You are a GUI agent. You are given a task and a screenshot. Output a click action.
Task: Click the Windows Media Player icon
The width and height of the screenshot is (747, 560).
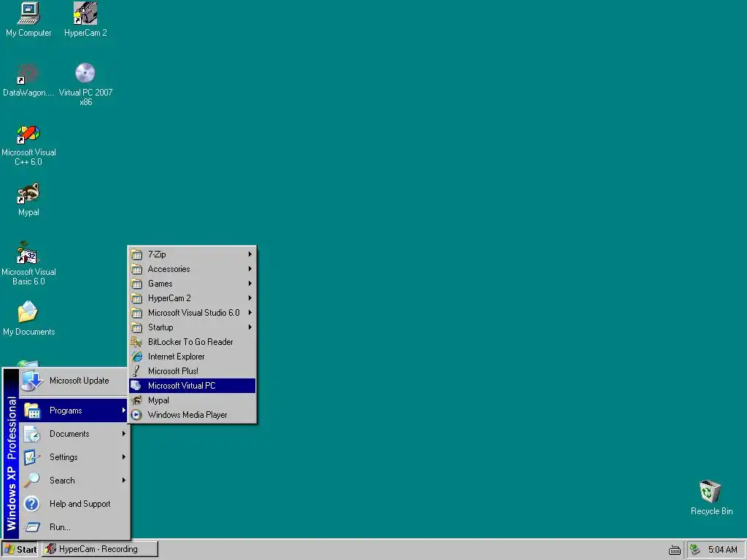pyautogui.click(x=136, y=415)
